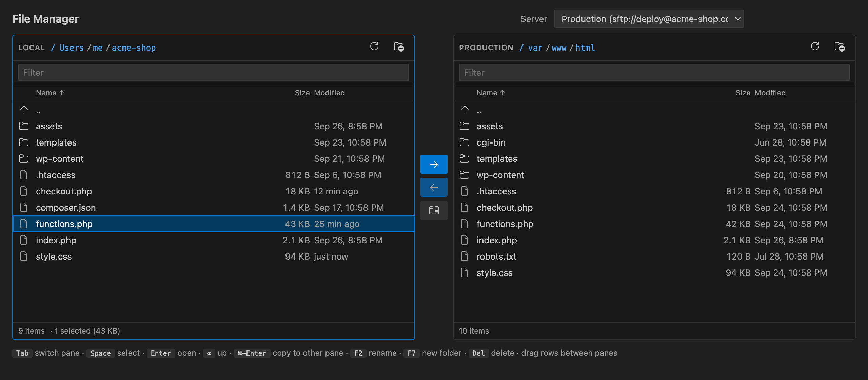Click folder icon of local wp-content

pyautogui.click(x=24, y=159)
